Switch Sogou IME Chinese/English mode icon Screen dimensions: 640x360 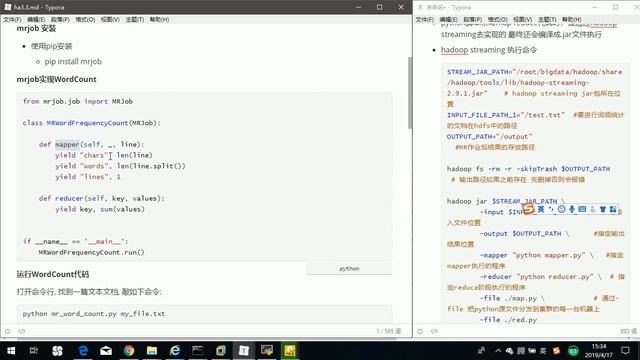tap(541, 209)
